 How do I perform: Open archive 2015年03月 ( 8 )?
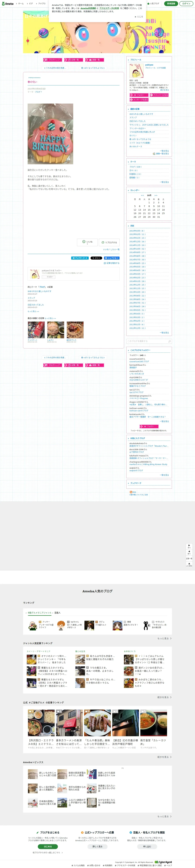137,231
